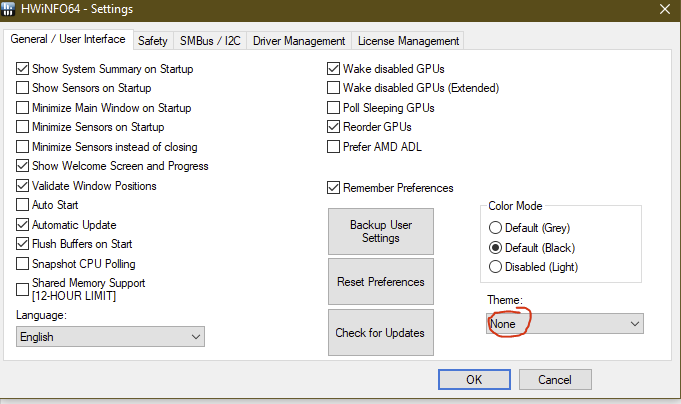Click Backup User Settings button

(x=381, y=232)
